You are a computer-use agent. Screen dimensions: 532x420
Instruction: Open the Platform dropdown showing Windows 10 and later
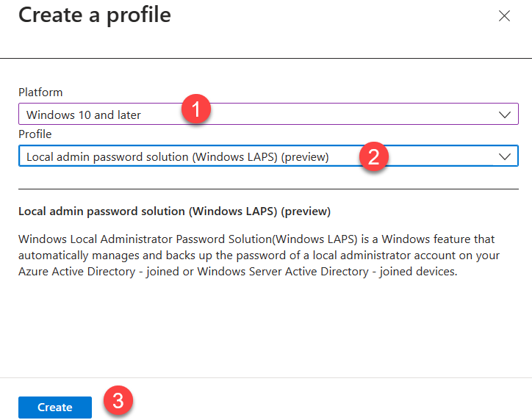point(268,114)
